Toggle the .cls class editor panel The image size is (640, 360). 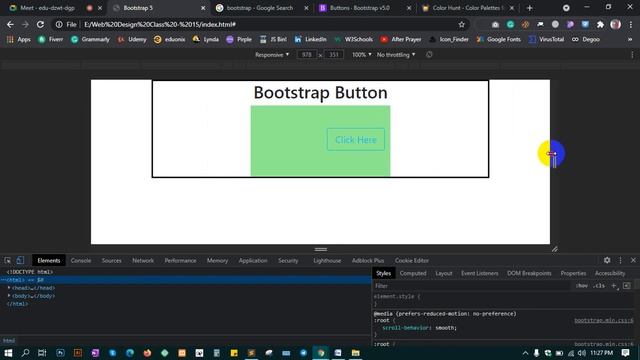599,286
